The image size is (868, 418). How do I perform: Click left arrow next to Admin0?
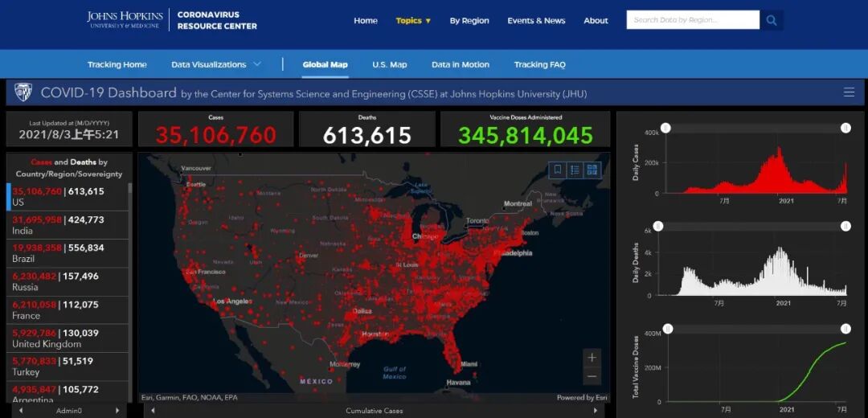point(20,411)
